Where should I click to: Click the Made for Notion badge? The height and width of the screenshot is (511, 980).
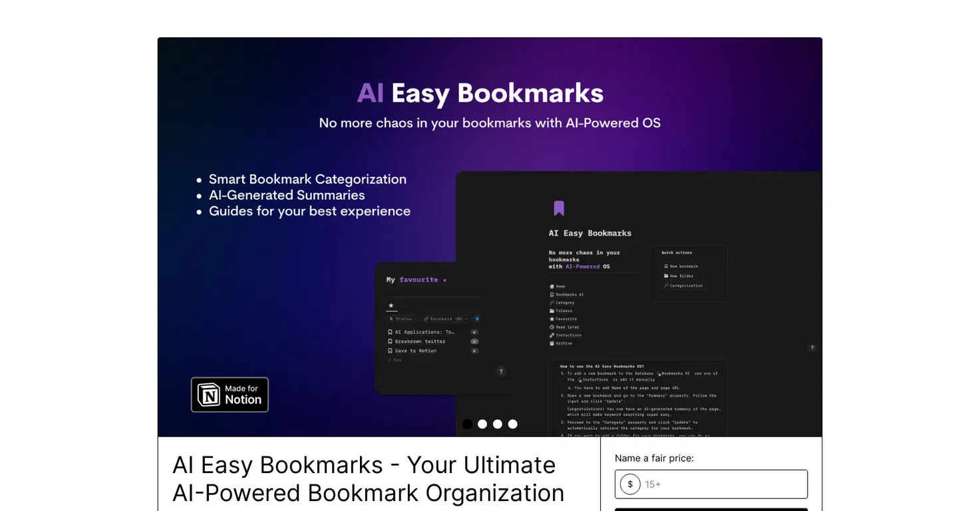[230, 395]
